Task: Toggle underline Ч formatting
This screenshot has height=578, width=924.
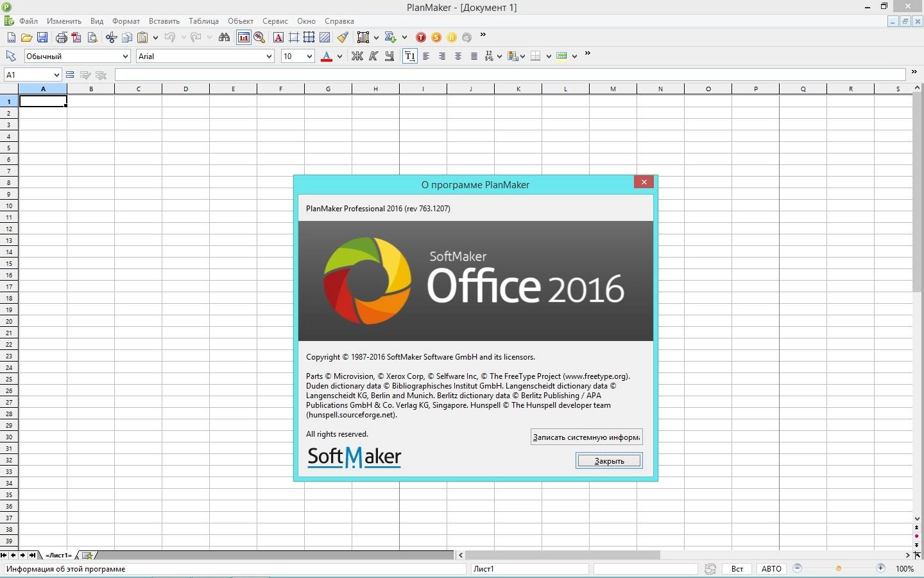Action: pos(389,56)
